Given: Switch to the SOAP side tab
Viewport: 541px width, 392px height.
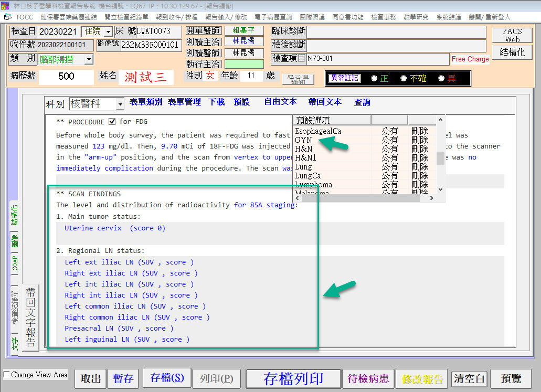Looking at the screenshot, I should (x=15, y=262).
